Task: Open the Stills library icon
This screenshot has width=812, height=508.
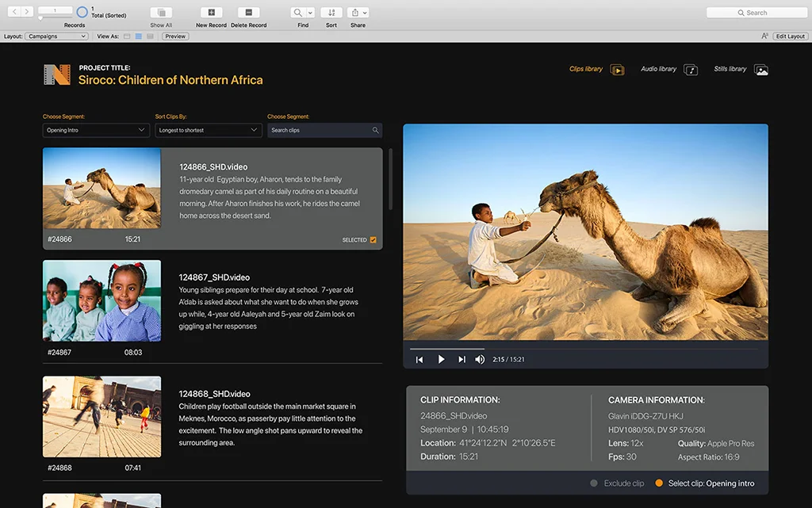Action: (x=761, y=70)
